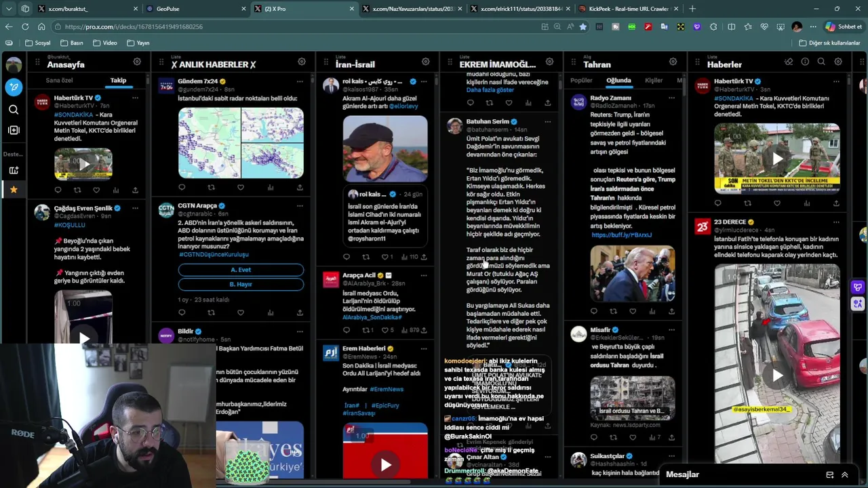Play Erem Haberleri video
The width and height of the screenshot is (868, 488).
pos(385,464)
